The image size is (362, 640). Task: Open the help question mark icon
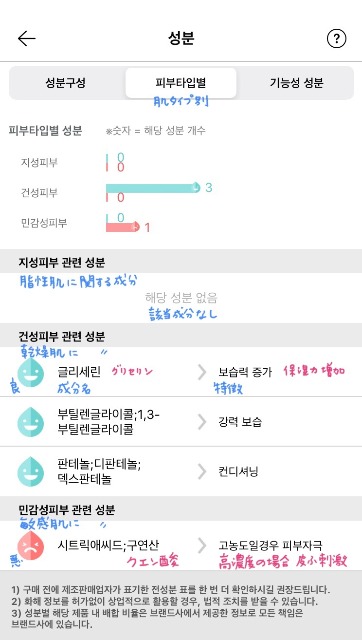(336, 39)
